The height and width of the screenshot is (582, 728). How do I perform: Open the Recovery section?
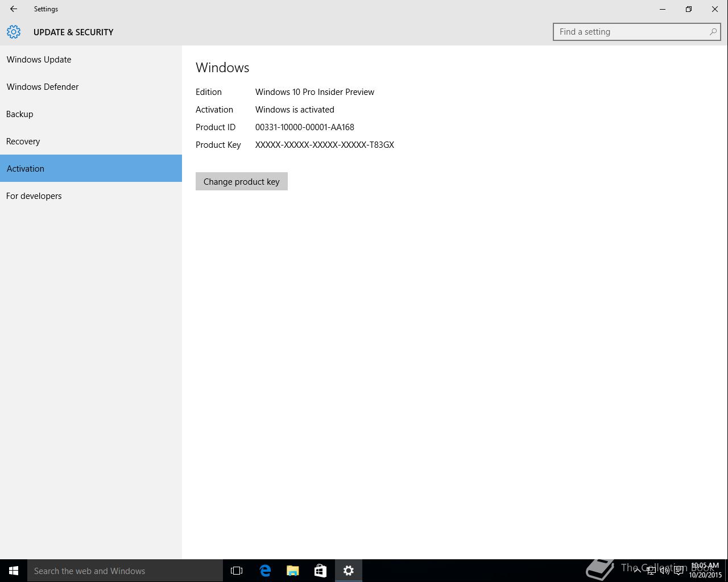click(91, 141)
